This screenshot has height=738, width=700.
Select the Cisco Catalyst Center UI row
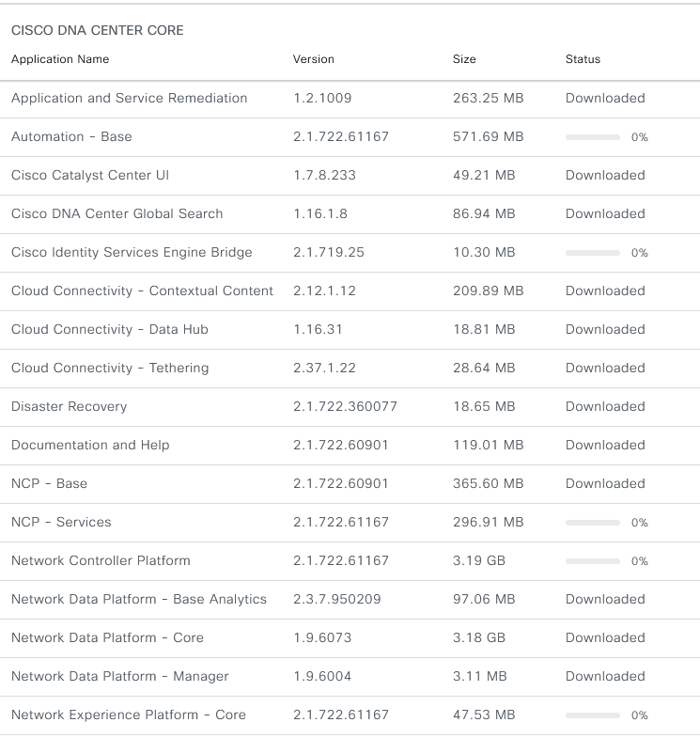(350, 176)
